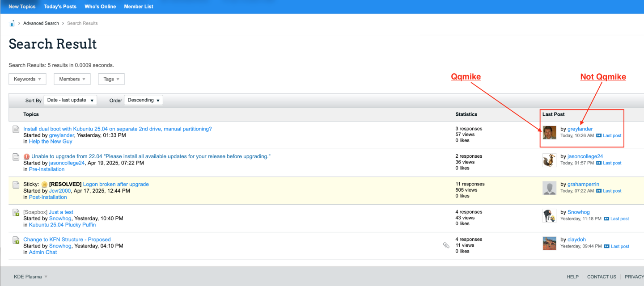The width and height of the screenshot is (644, 286).
Task: Click the topic icon beside the Logon broken sticky
Action: 16,185
